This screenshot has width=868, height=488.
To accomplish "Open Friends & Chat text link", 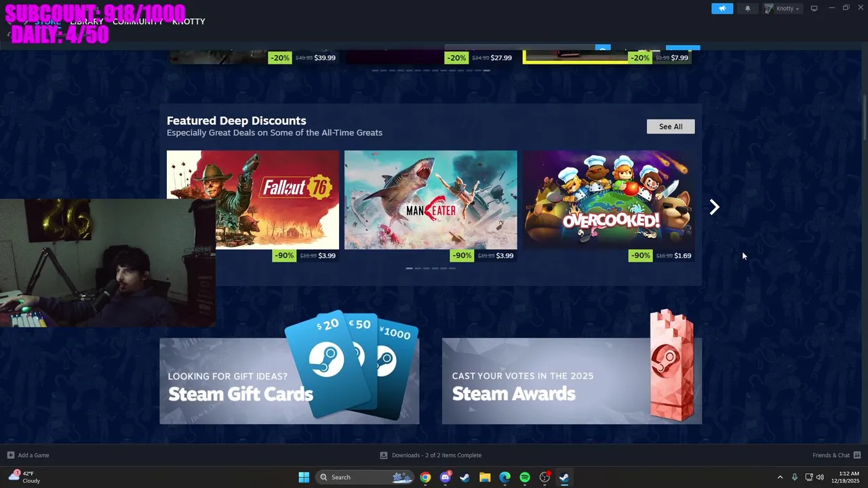I will pyautogui.click(x=831, y=455).
